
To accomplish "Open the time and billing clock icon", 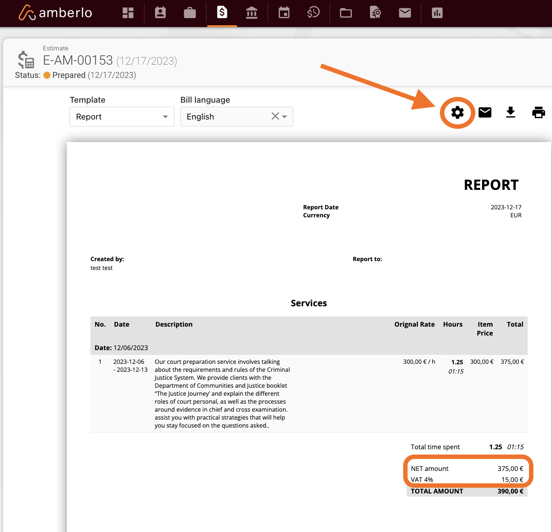I will click(x=313, y=13).
